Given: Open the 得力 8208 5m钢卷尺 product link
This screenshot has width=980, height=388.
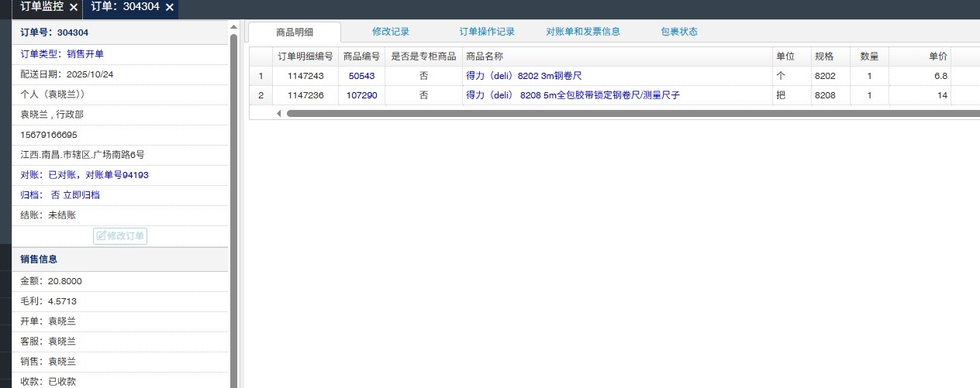Looking at the screenshot, I should [x=573, y=95].
